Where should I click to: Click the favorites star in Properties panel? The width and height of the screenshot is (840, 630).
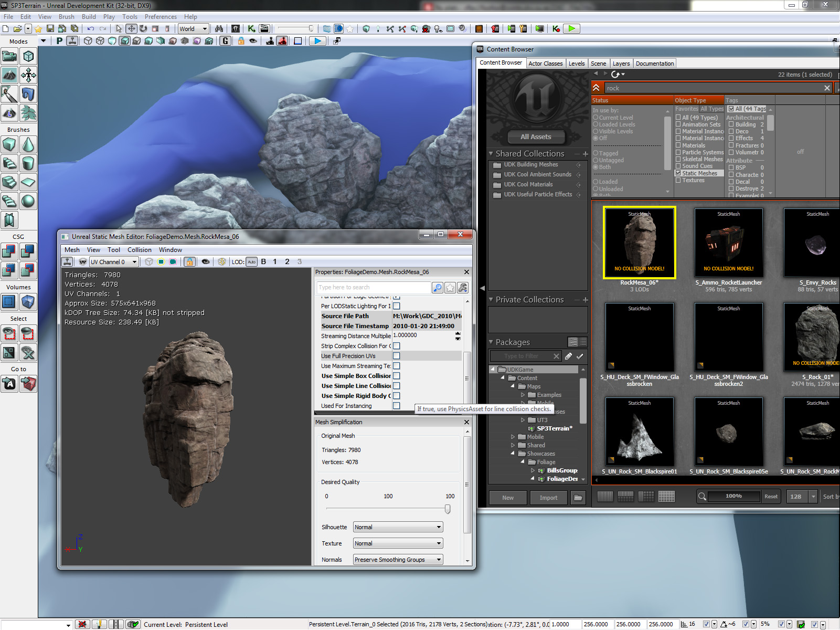(450, 288)
